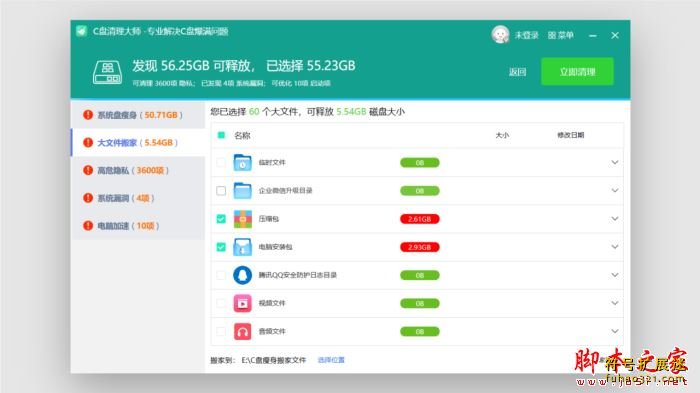
Task: Click the E:\C盘瘦身搬家文件 destination path
Action: pos(274,360)
